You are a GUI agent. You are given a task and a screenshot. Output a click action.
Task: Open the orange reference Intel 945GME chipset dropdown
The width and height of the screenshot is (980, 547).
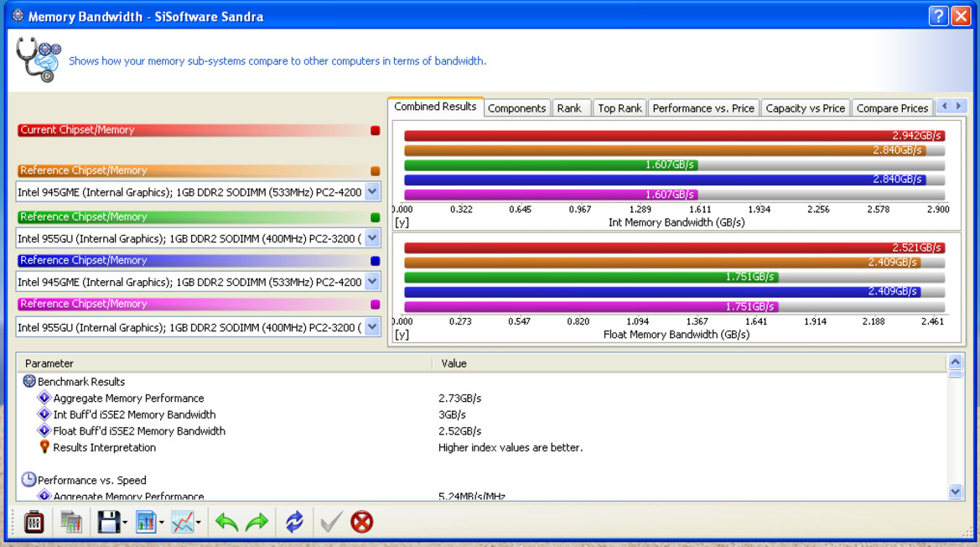point(372,192)
